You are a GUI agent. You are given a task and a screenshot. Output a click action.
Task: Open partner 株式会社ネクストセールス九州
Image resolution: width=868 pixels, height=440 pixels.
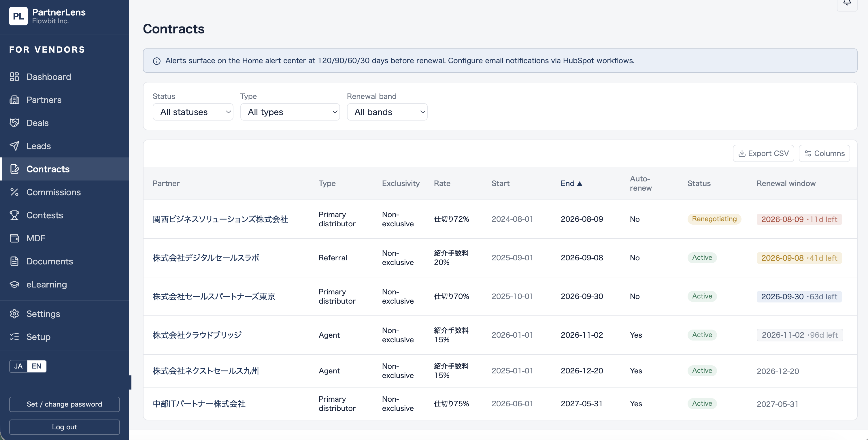[206, 371]
